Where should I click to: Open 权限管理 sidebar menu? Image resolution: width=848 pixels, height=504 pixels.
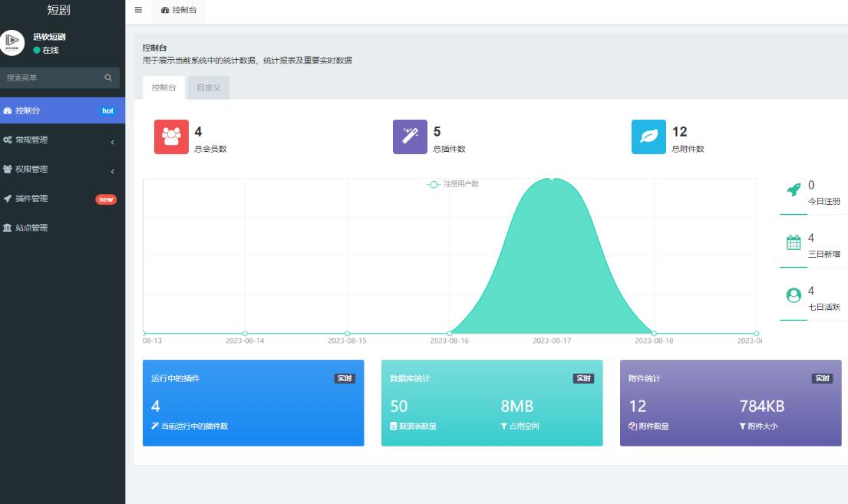tap(63, 169)
